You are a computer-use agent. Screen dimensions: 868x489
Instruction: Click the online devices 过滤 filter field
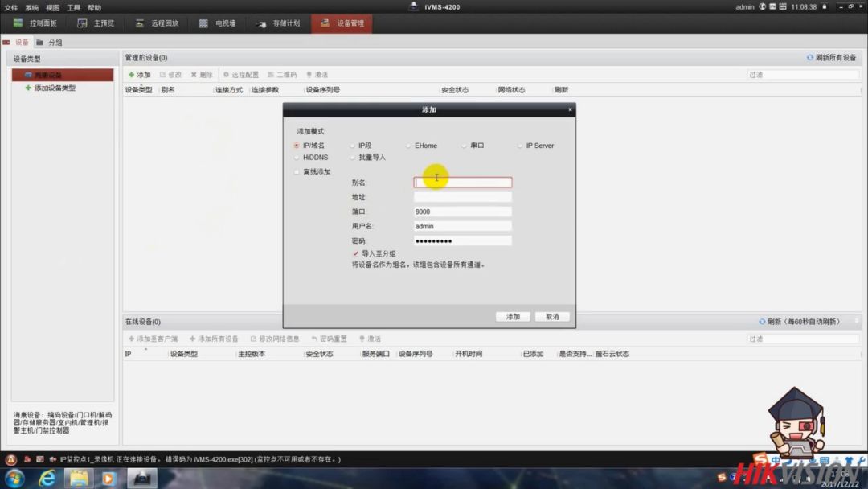click(x=803, y=339)
